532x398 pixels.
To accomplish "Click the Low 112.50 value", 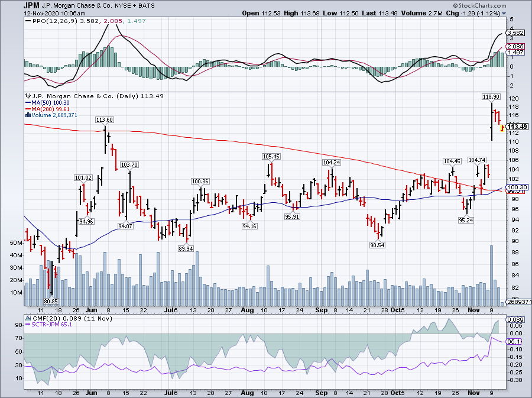I will click(340, 14).
